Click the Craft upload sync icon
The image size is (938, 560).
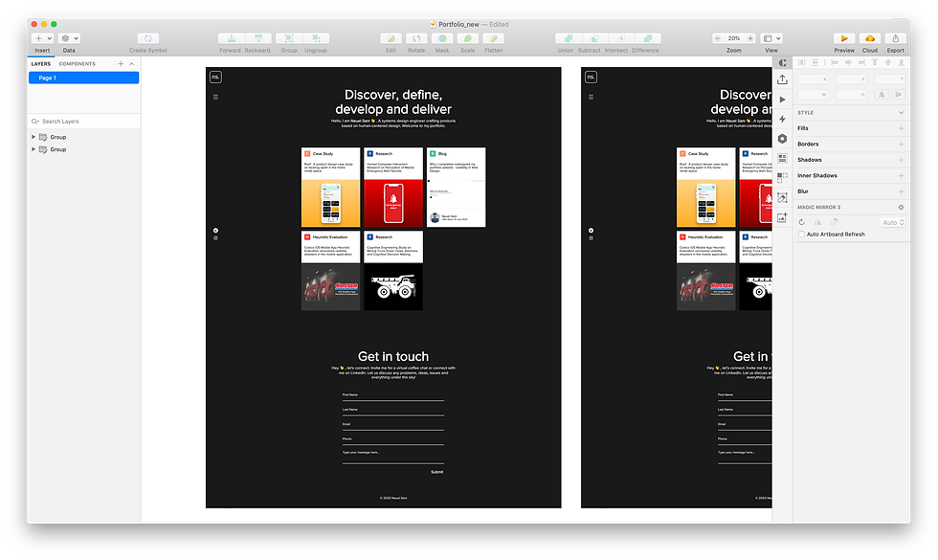782,79
